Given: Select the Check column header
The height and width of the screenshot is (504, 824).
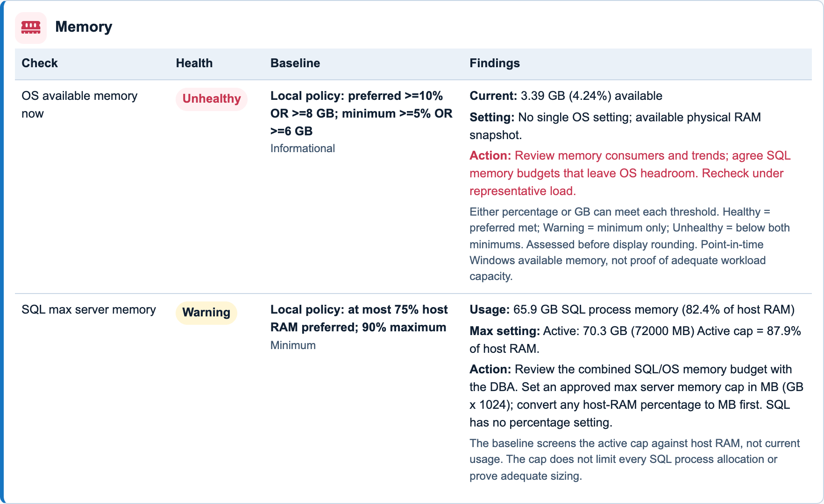Looking at the screenshot, I should click(x=40, y=63).
